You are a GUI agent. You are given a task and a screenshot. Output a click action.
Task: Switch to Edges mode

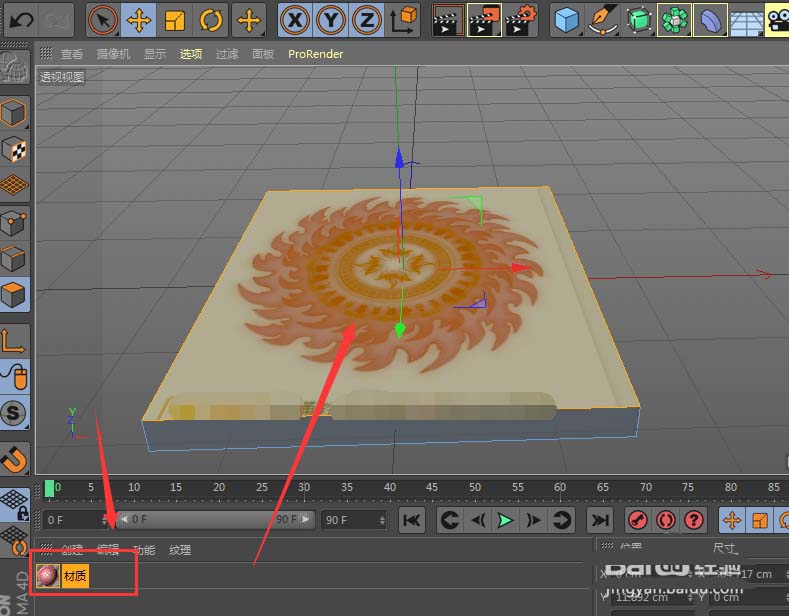click(x=15, y=259)
